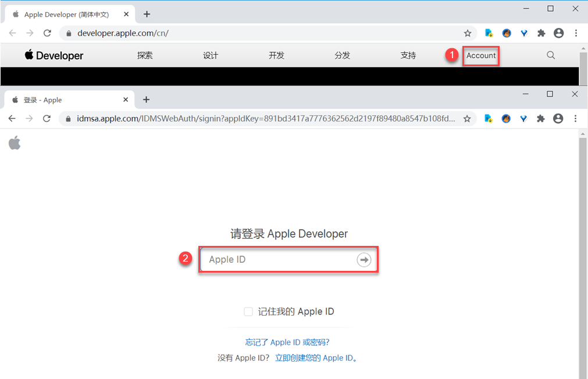Click the search magnifier on the Developer navbar
588x379 pixels.
click(551, 55)
